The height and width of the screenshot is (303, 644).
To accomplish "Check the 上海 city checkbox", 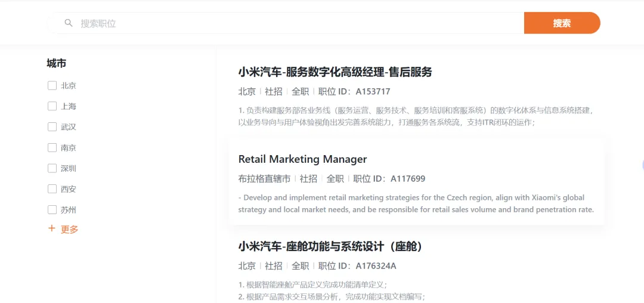I will pos(52,106).
